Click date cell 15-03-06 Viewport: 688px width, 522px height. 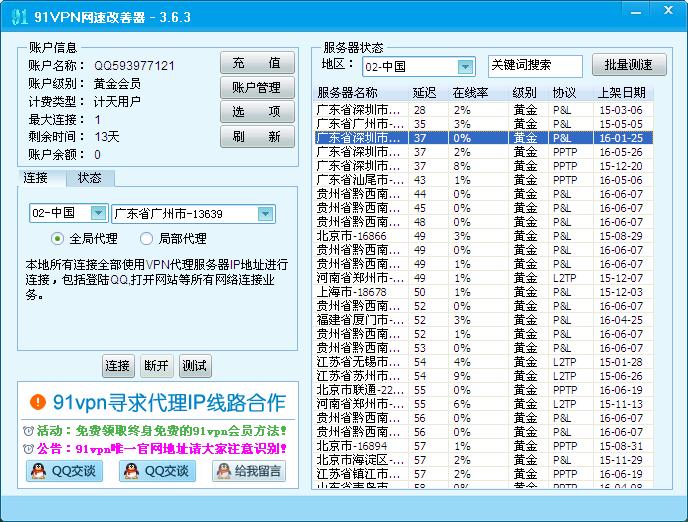click(x=621, y=110)
